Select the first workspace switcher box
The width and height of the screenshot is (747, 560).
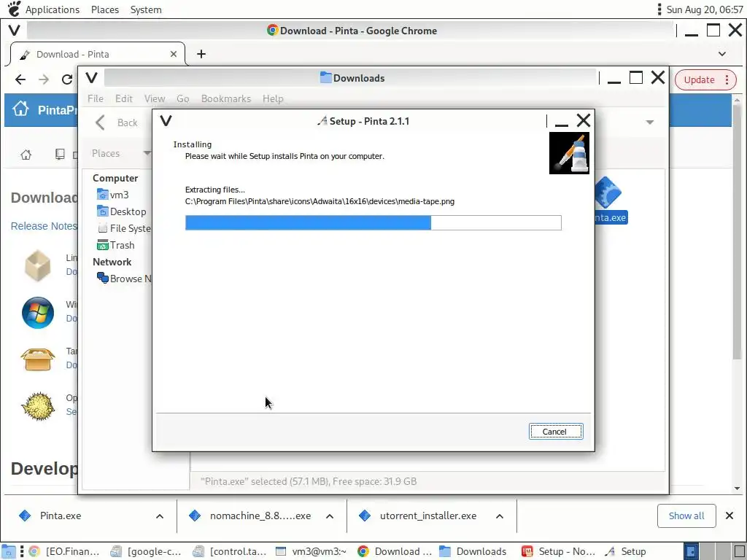coord(692,551)
